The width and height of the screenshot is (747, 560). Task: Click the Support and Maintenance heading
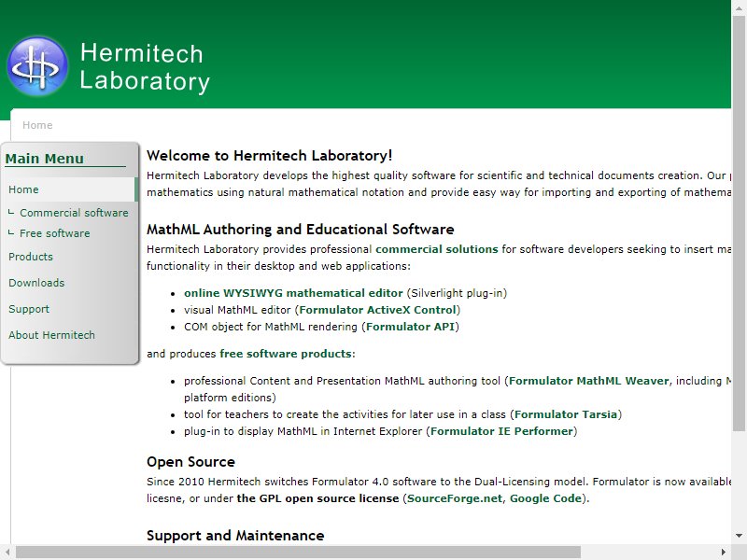235,536
